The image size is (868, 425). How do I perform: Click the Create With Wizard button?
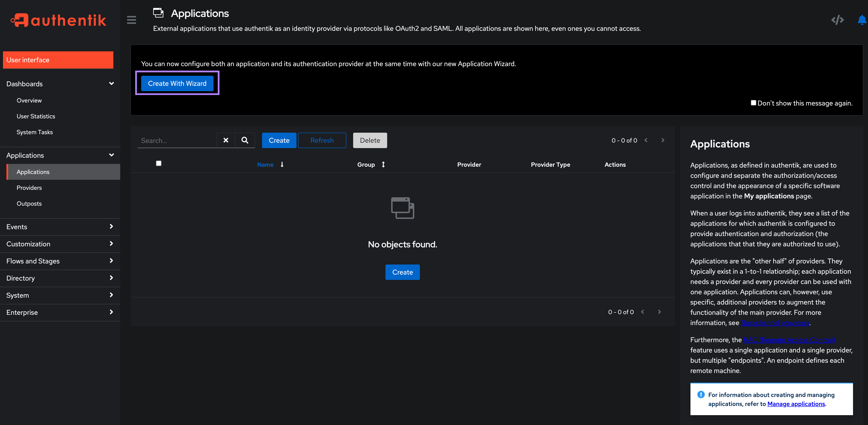[177, 83]
